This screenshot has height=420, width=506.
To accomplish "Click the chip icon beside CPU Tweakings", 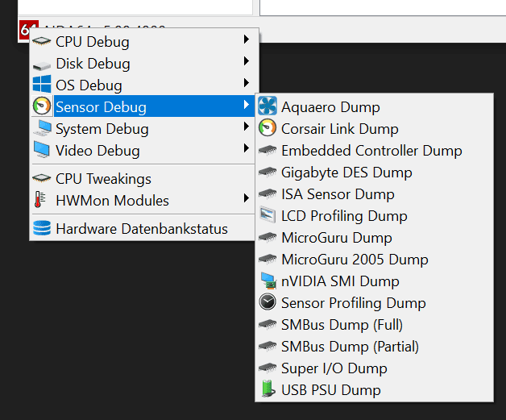I will (42, 178).
